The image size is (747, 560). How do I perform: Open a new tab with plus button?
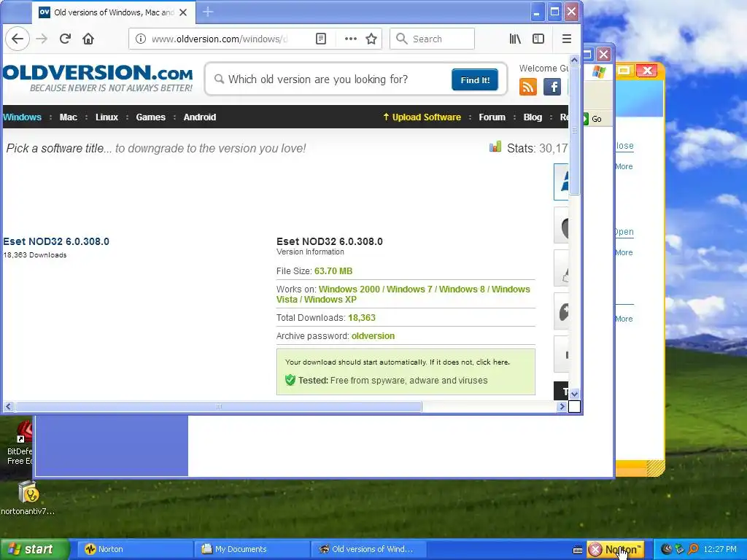(208, 12)
